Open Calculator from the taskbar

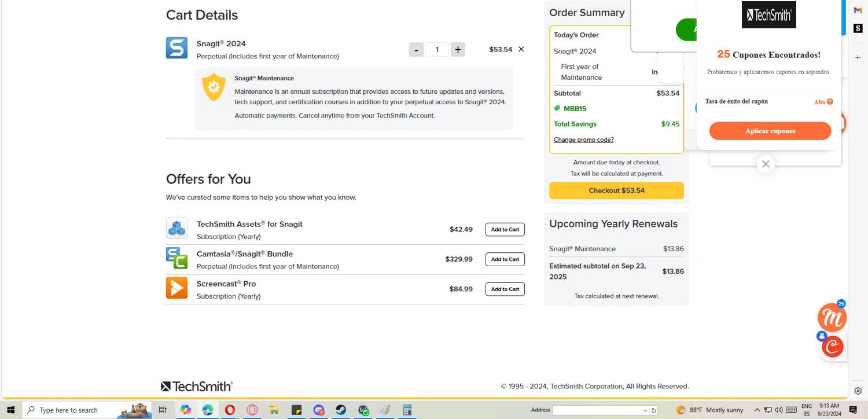click(x=407, y=410)
